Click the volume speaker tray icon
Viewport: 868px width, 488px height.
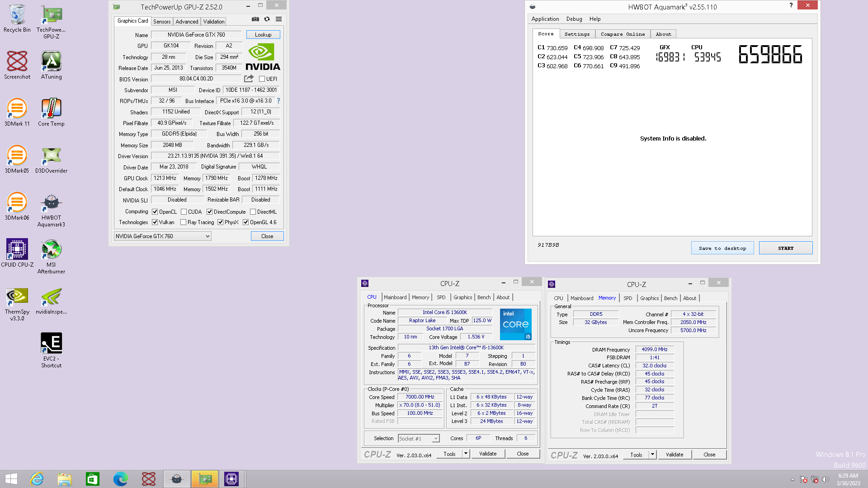point(826,479)
